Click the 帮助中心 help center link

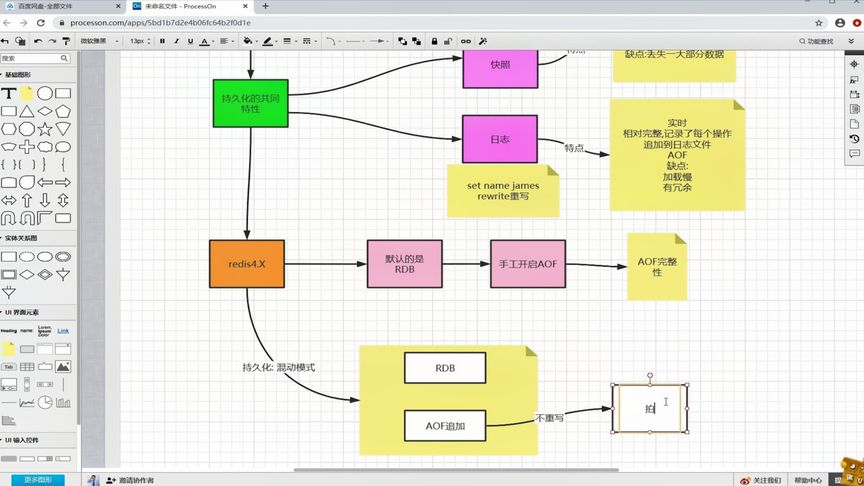point(807,480)
